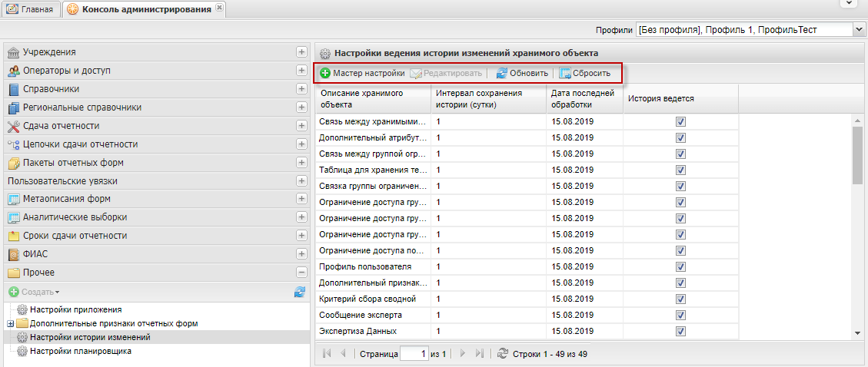
Task: Click the Редактировать button
Action: 446,73
